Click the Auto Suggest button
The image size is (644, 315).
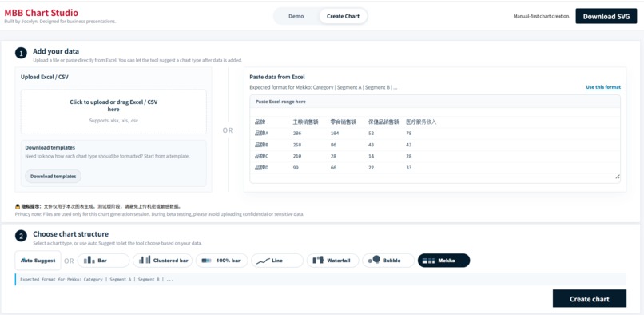click(x=38, y=261)
